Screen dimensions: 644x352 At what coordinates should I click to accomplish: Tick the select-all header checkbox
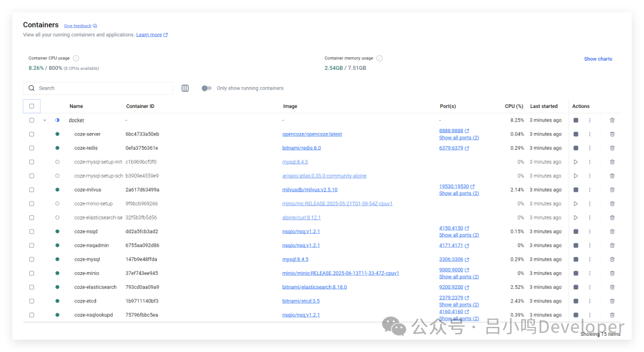tap(32, 106)
